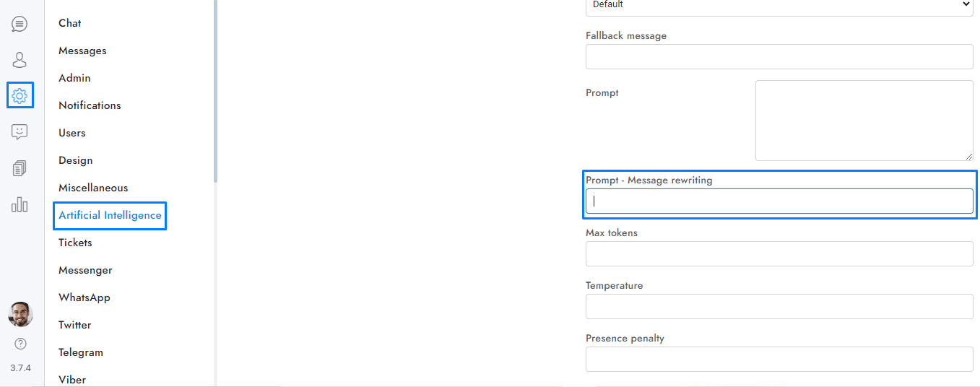Click the Max tokens input field

tap(779, 253)
